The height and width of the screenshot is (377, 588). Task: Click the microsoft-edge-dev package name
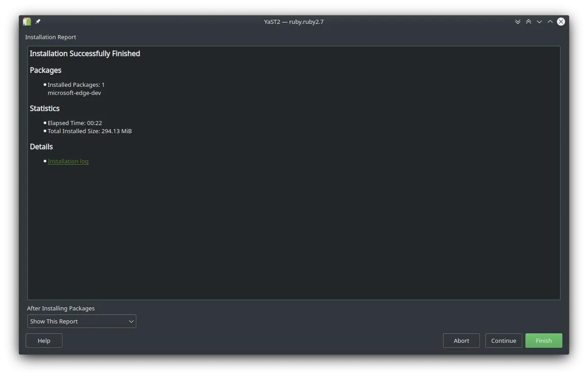click(x=74, y=93)
